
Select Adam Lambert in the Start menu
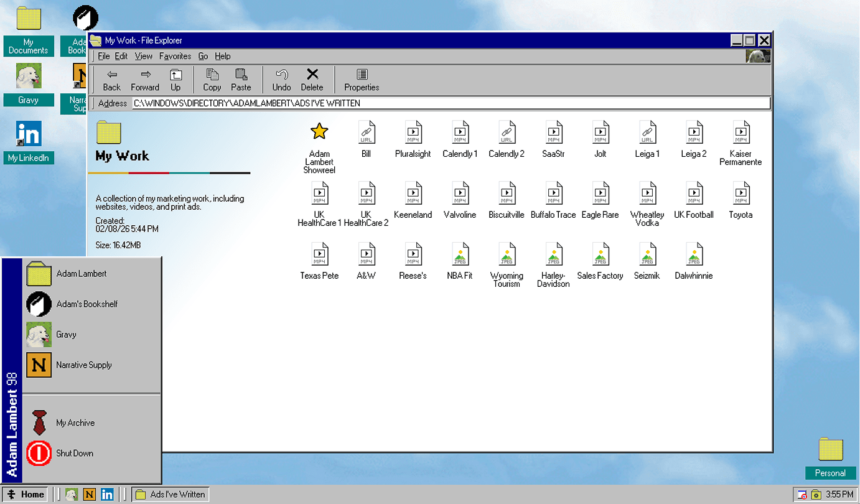pos(92,274)
